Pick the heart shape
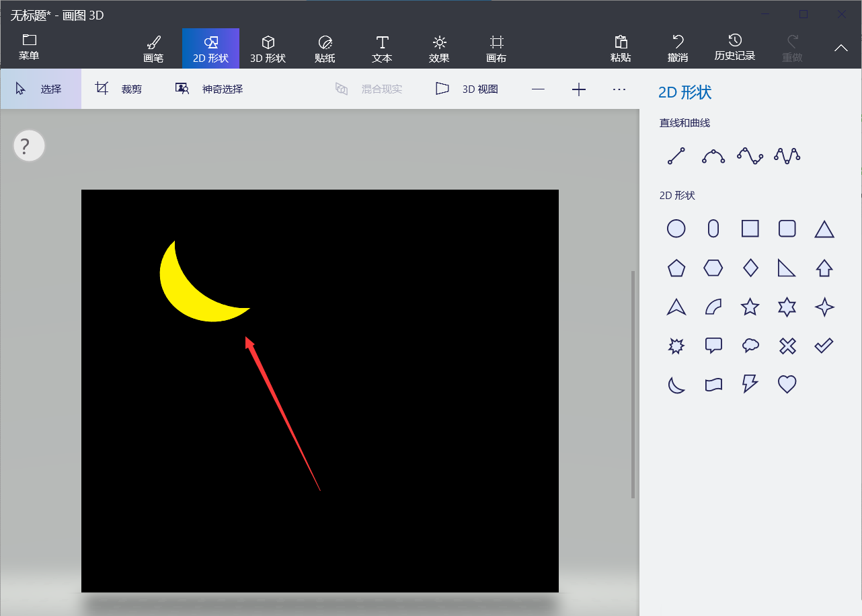Screen dimensions: 862x616 point(787,385)
